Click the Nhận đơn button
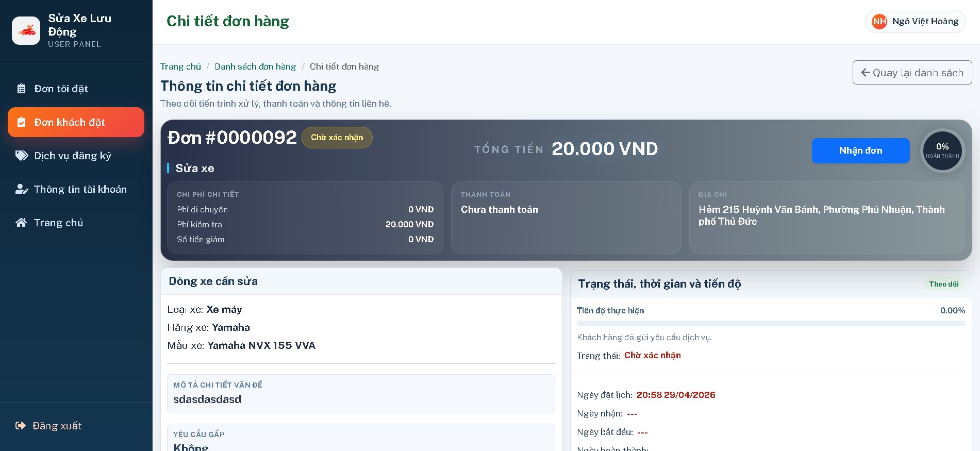 (x=860, y=151)
